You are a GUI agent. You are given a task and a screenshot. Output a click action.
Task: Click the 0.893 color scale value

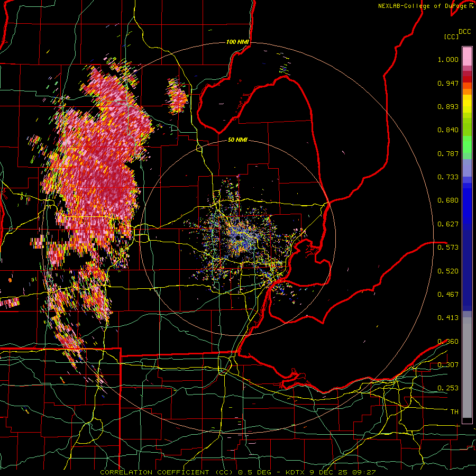point(448,106)
